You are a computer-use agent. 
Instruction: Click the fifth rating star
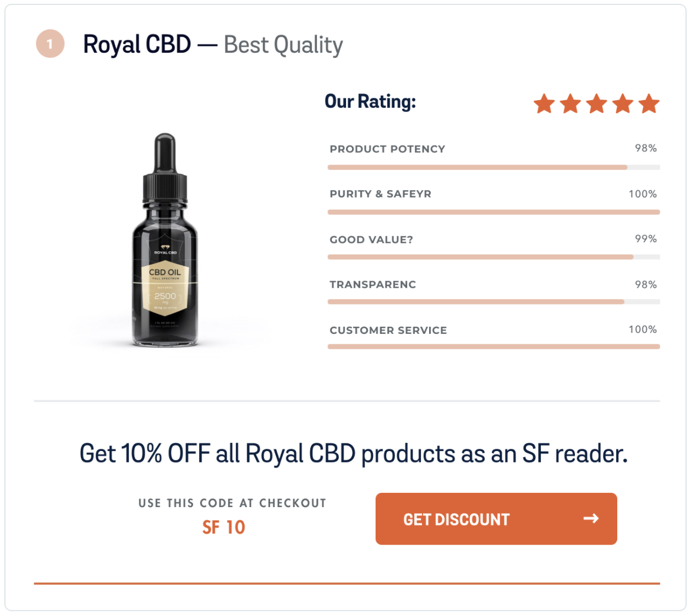(x=648, y=103)
